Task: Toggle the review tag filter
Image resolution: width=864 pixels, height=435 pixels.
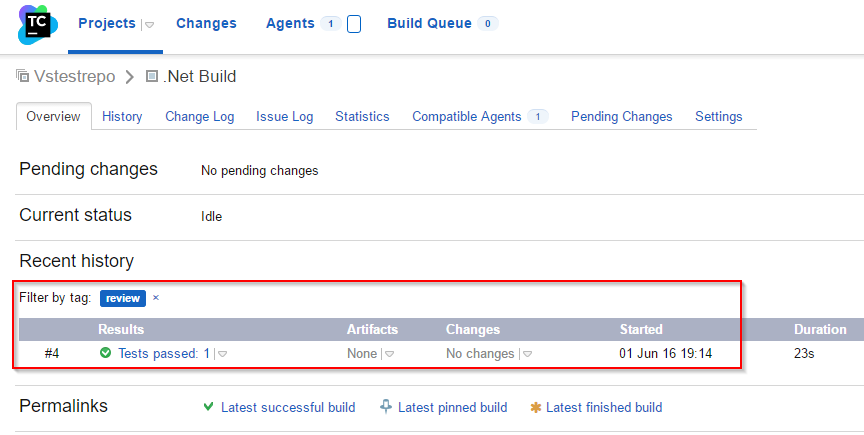Action: click(123, 298)
